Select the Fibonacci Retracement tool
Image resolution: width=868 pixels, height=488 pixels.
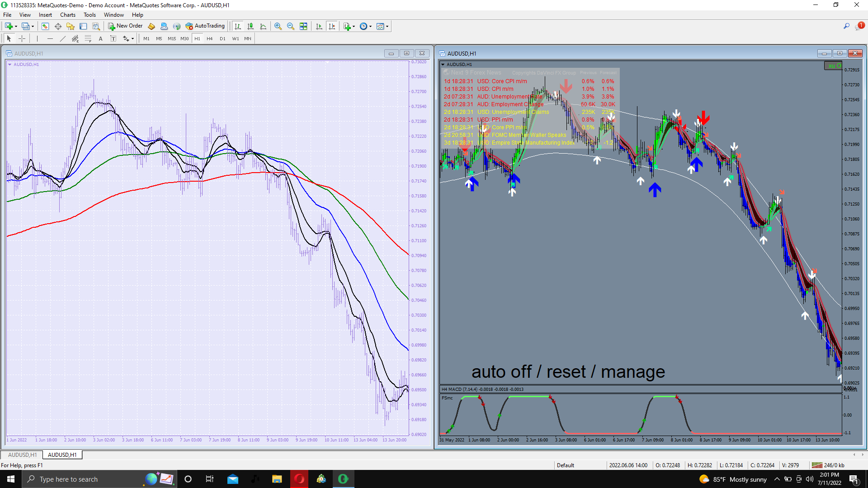coord(88,39)
